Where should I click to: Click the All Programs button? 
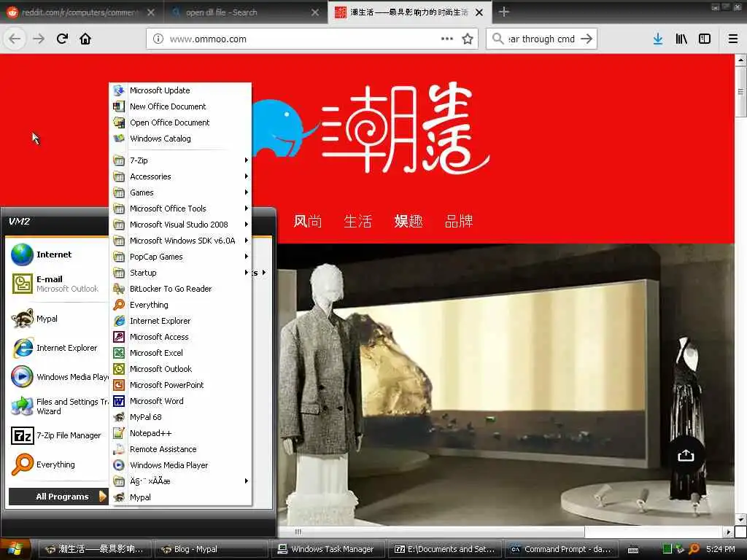point(58,496)
